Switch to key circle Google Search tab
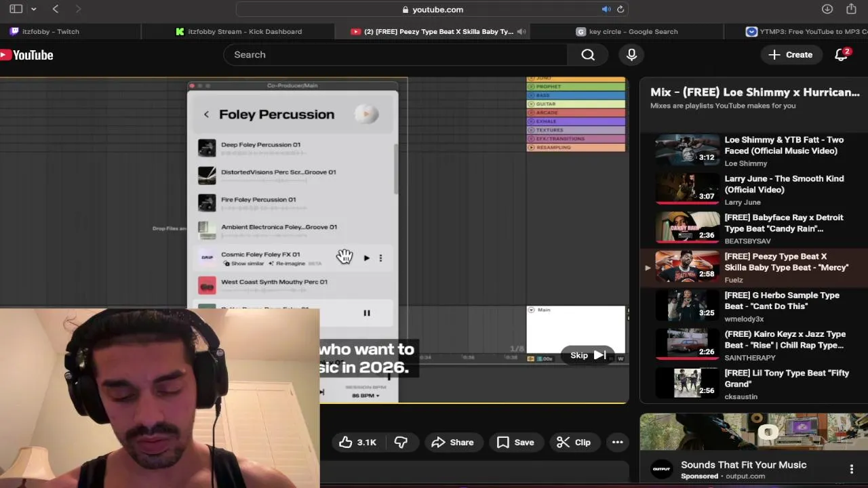Screen dimensions: 868x488 pyautogui.click(x=627, y=31)
